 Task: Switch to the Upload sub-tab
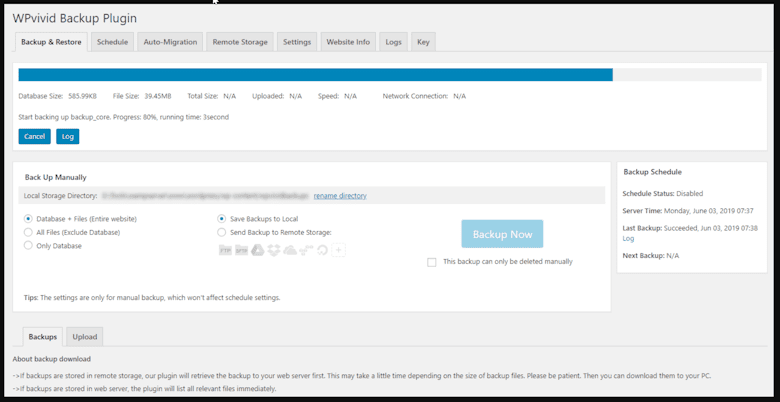click(x=85, y=337)
